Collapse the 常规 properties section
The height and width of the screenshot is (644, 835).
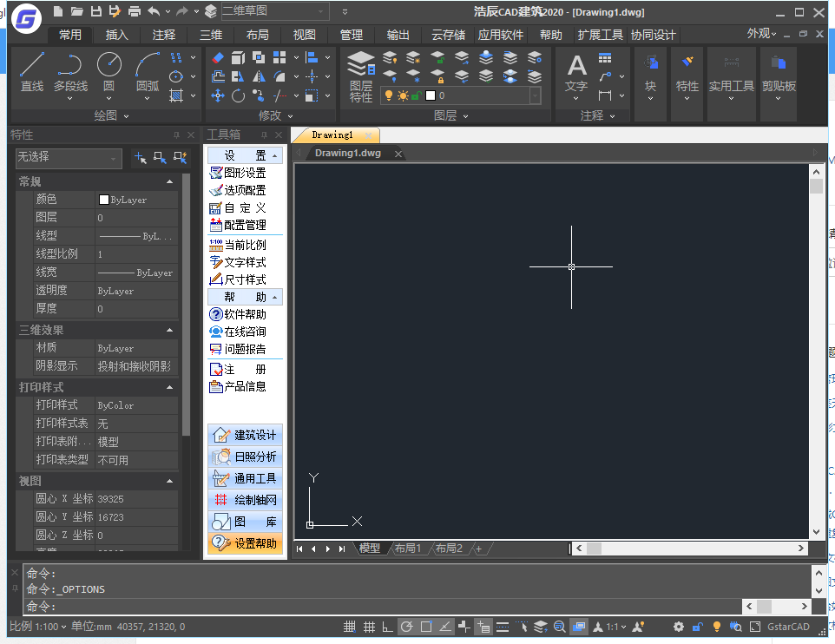click(170, 181)
